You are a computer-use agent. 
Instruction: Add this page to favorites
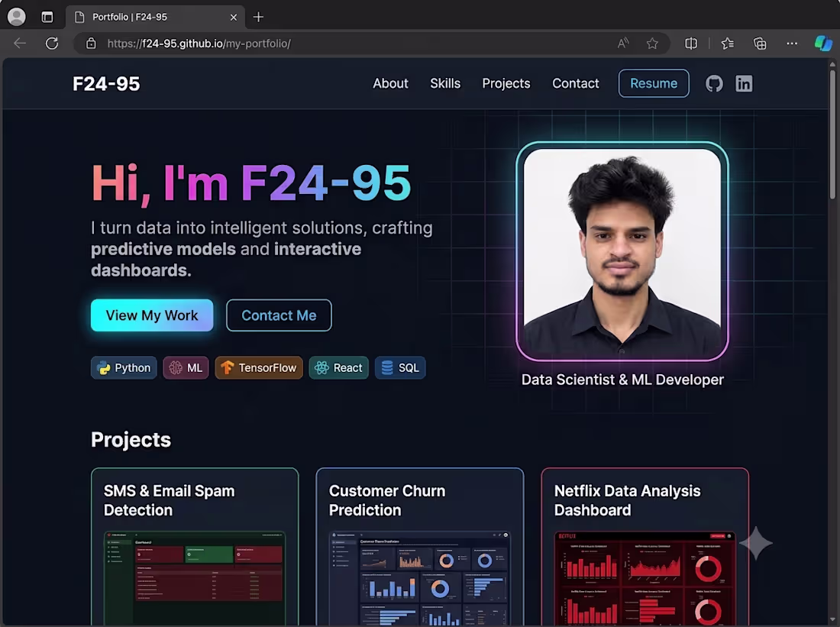pyautogui.click(x=652, y=44)
